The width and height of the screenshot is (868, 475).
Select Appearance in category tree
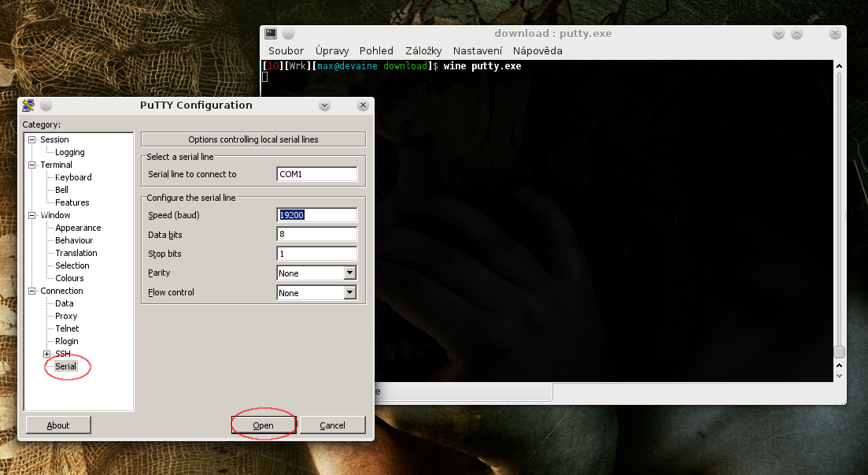pos(78,228)
